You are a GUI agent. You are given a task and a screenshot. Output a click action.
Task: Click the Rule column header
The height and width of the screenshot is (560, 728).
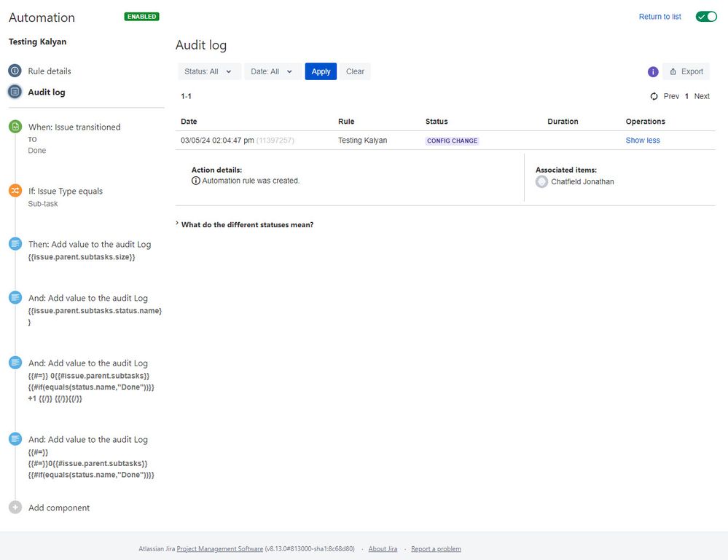pos(346,121)
